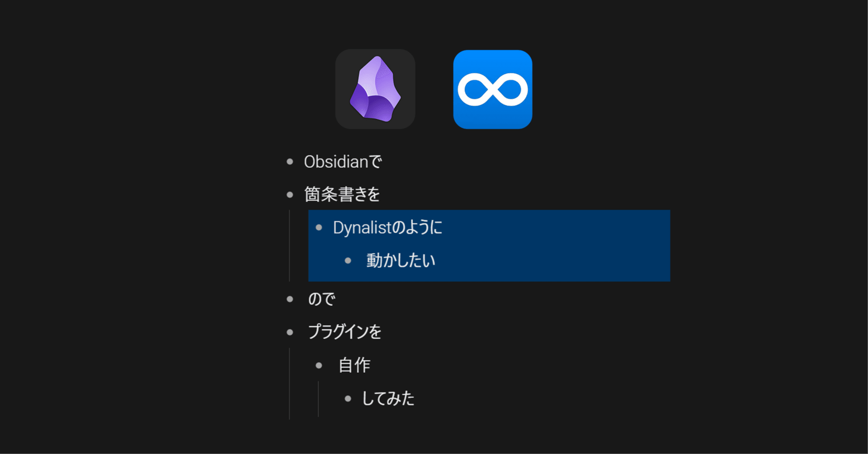Screen dimensions: 868x454
Task: Click the blue Dynalist infinity icon
Action: 493,89
